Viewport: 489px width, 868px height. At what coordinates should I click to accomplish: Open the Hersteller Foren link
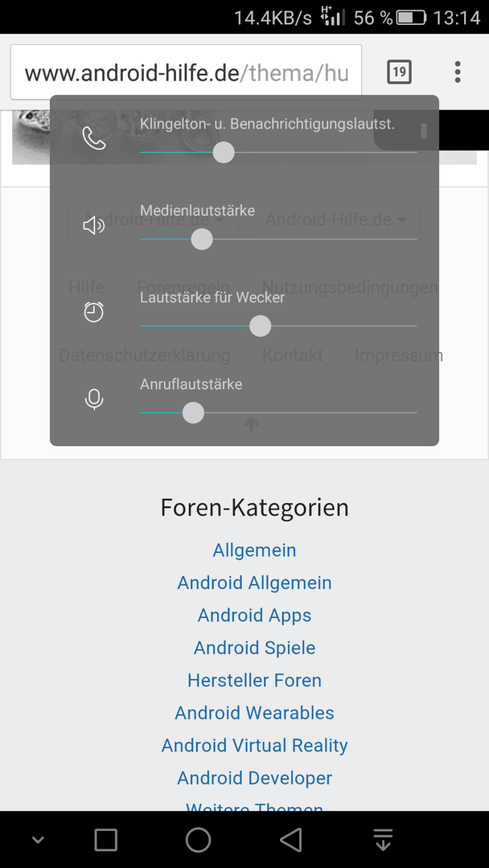point(255,681)
